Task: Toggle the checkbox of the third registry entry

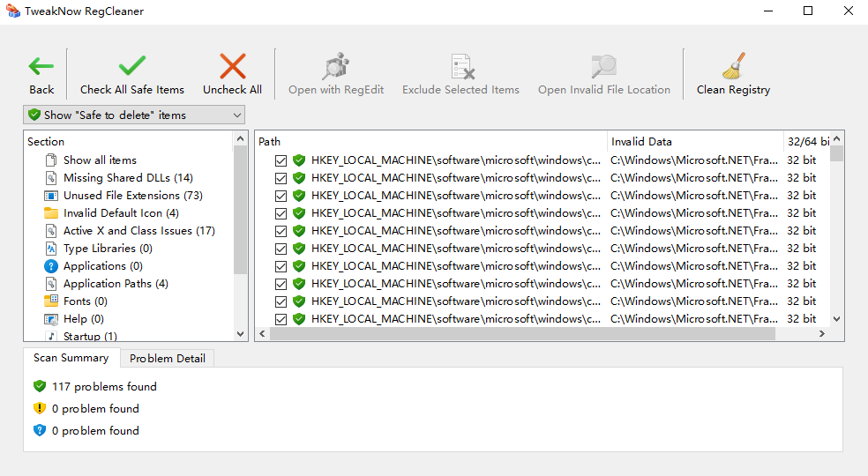Action: tap(281, 196)
